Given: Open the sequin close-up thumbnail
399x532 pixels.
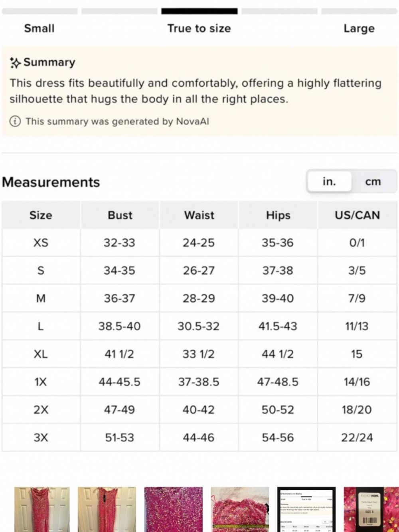Looking at the screenshot, I should point(173,509).
